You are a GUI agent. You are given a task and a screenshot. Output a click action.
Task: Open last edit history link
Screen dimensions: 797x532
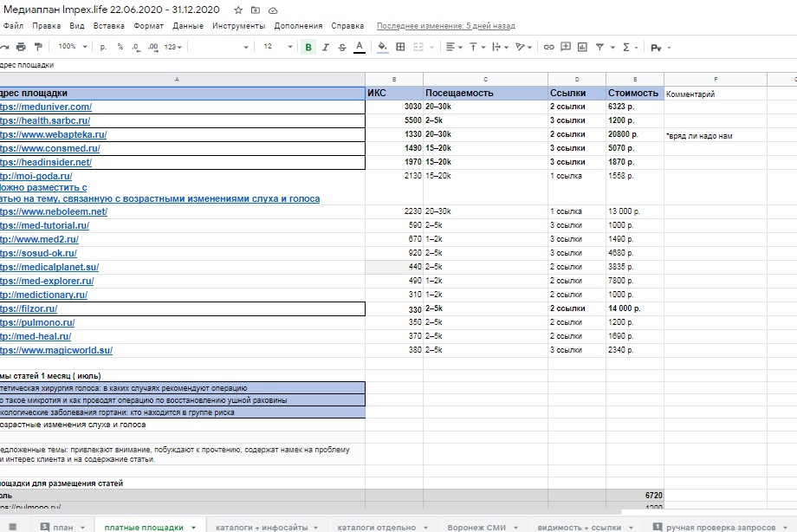pos(445,26)
